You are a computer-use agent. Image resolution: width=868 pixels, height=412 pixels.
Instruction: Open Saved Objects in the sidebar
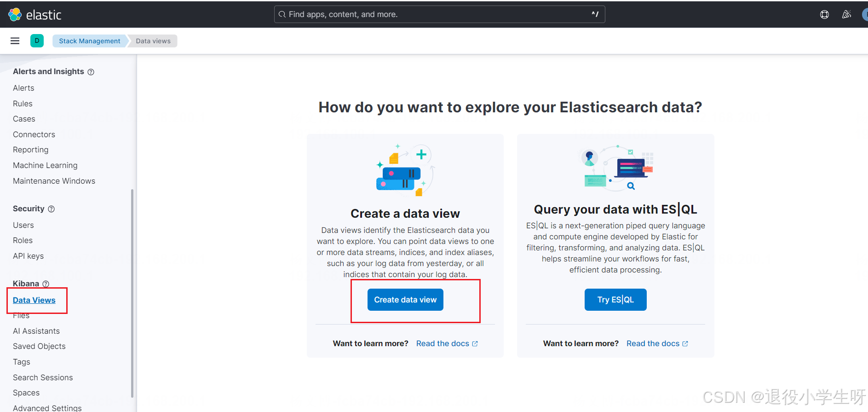click(x=39, y=346)
